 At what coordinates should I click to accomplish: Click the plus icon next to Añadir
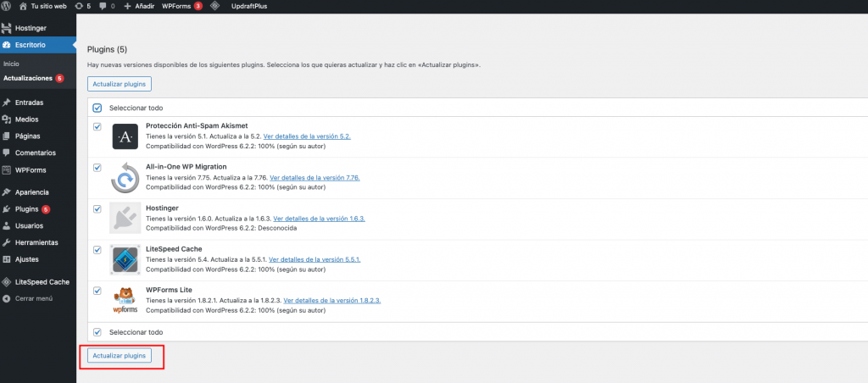pos(127,6)
